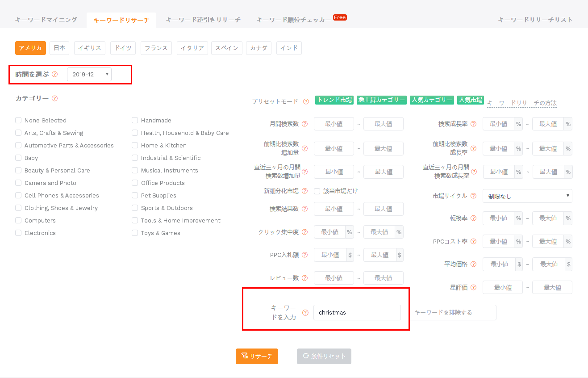Check the Pet Supplies category

[x=135, y=195]
